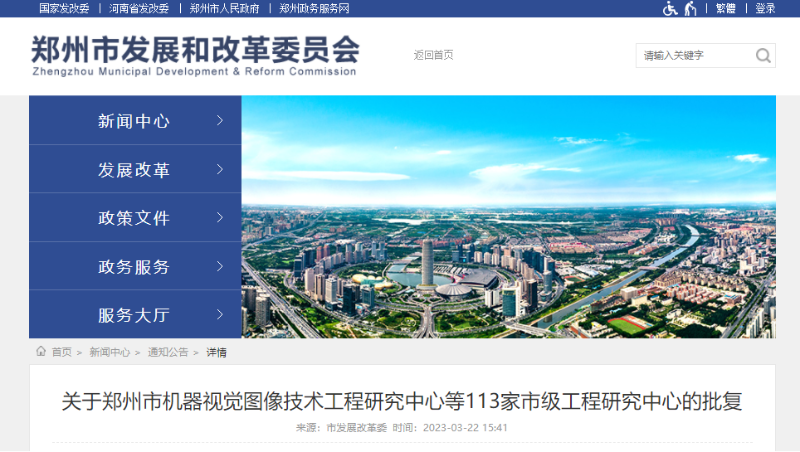Expand the 新闻中心 menu arrow
The width and height of the screenshot is (800, 452).
coord(220,120)
